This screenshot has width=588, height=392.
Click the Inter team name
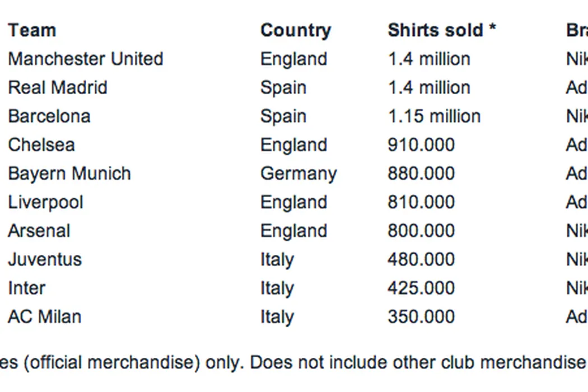point(26,288)
